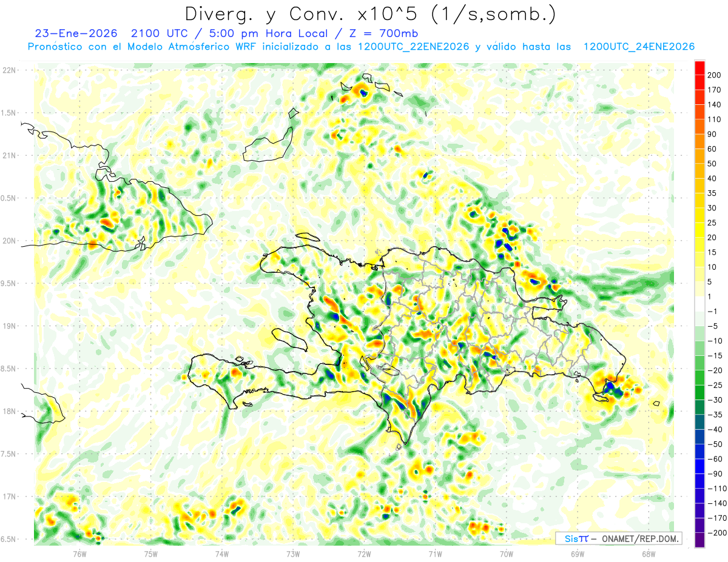Click the 7.5N latitude label
This screenshot has height=562, width=728.
pyautogui.click(x=8, y=454)
